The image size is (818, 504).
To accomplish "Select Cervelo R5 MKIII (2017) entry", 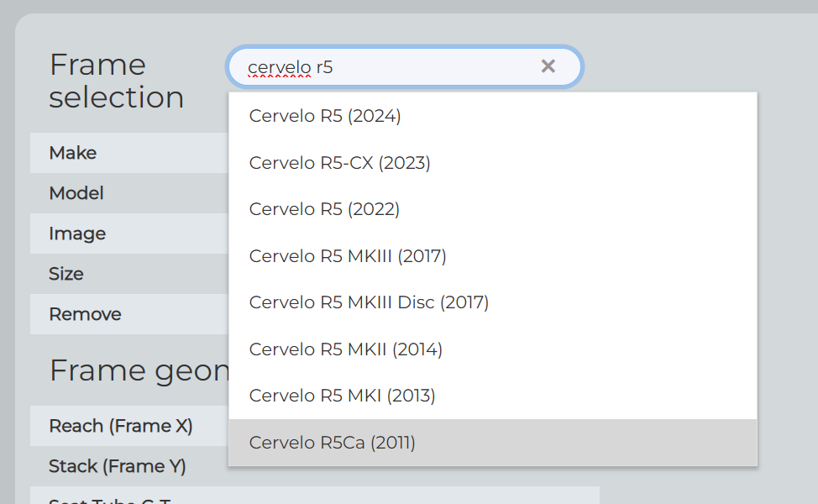I will click(x=492, y=256).
